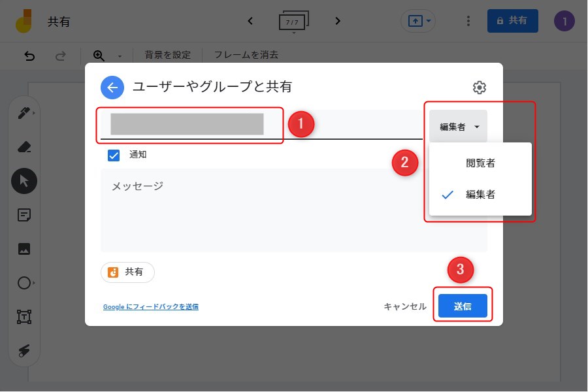Viewport: 588px width, 392px height.
Task: Click the 背景を設定 toolbar button
Action: pyautogui.click(x=168, y=55)
